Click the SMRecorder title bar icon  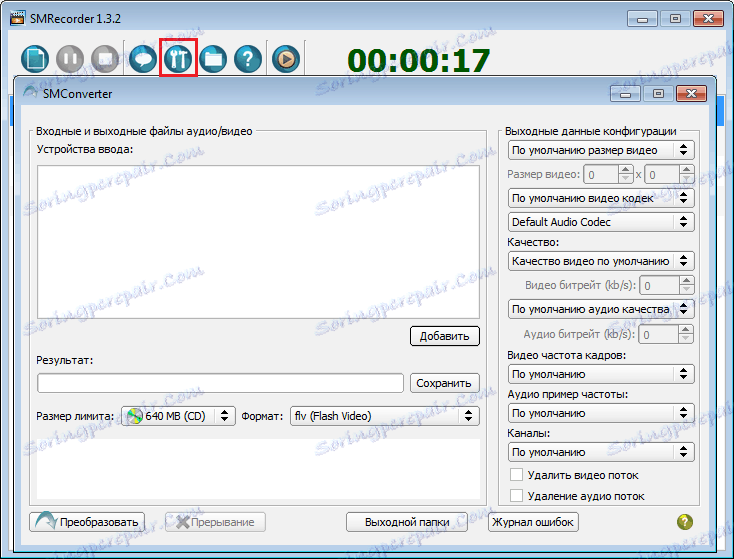click(17, 18)
